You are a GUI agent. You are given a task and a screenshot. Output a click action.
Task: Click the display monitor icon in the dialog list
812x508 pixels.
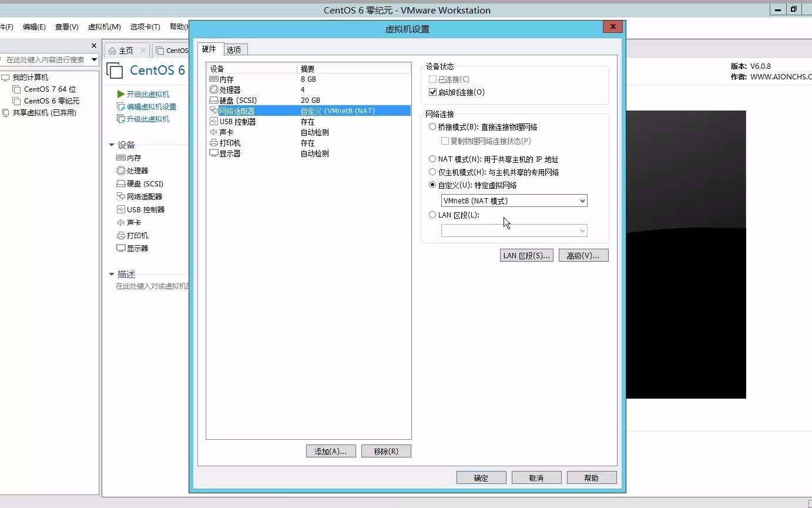tap(214, 153)
